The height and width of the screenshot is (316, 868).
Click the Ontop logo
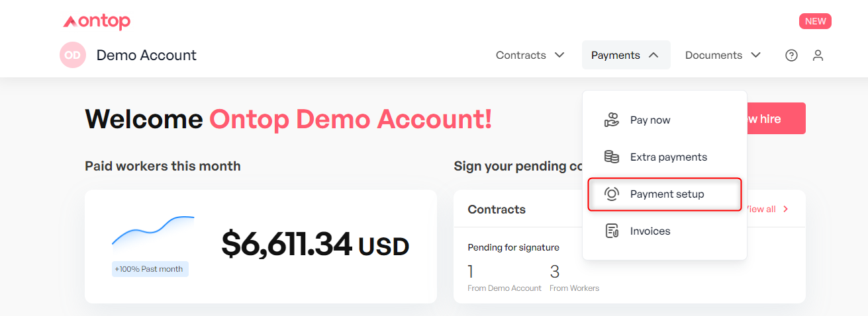pyautogui.click(x=97, y=22)
